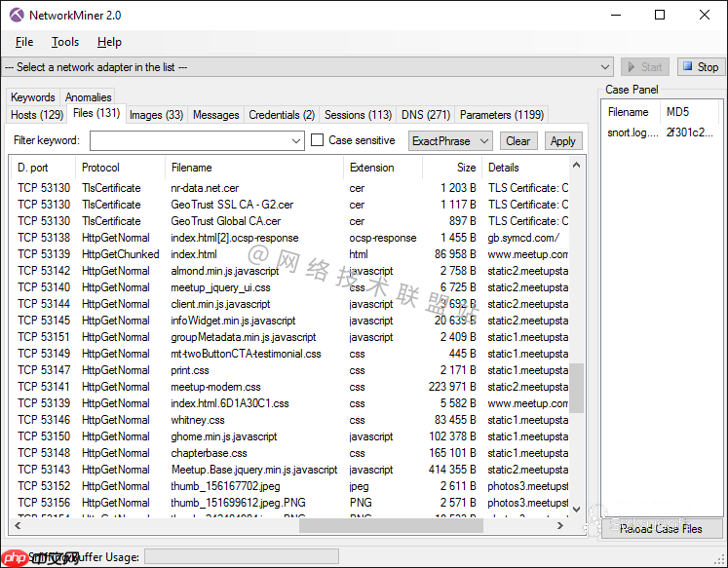
Task: Sort the file list by Size column header
Action: (x=452, y=168)
